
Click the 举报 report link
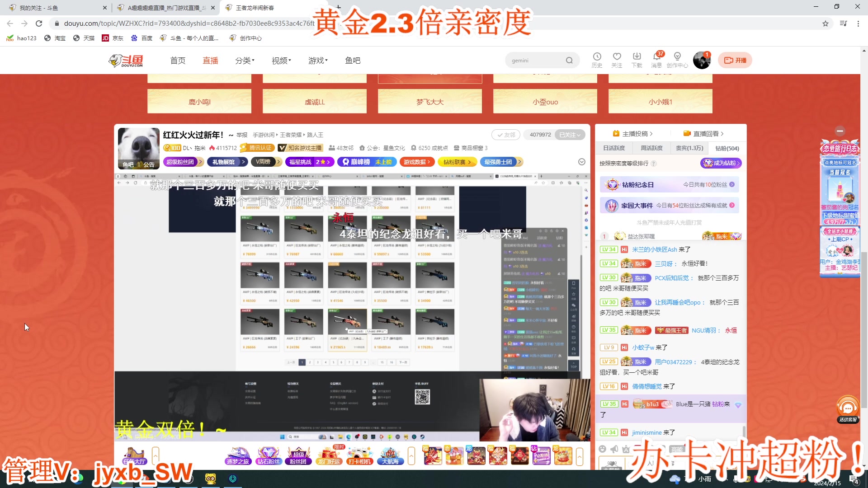(242, 135)
